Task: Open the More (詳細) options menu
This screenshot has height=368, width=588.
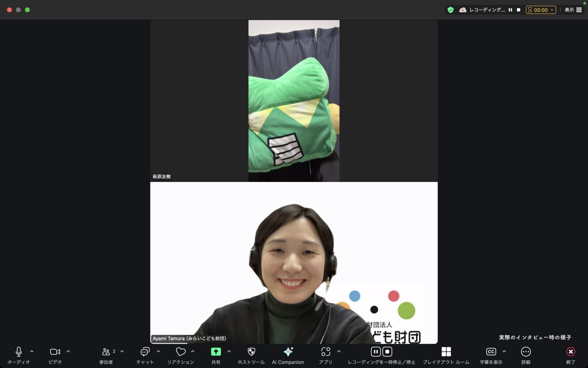Action: (526, 352)
